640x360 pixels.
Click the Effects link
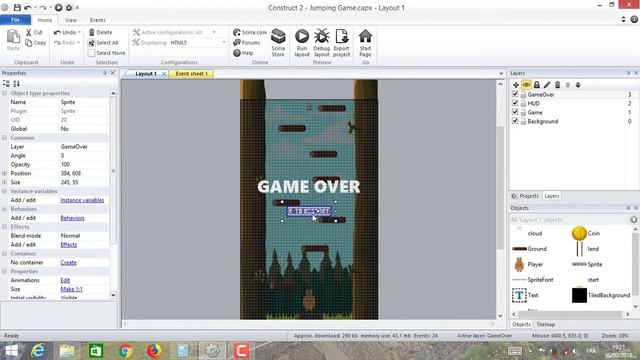point(69,245)
